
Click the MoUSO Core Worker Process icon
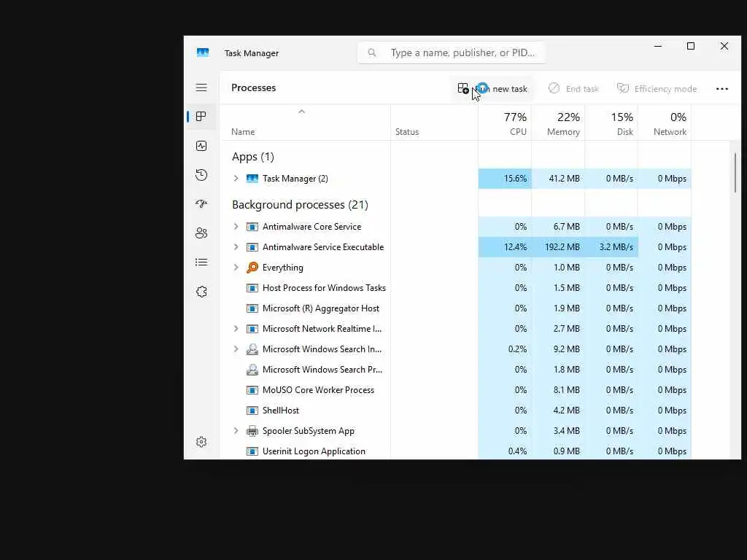(252, 390)
